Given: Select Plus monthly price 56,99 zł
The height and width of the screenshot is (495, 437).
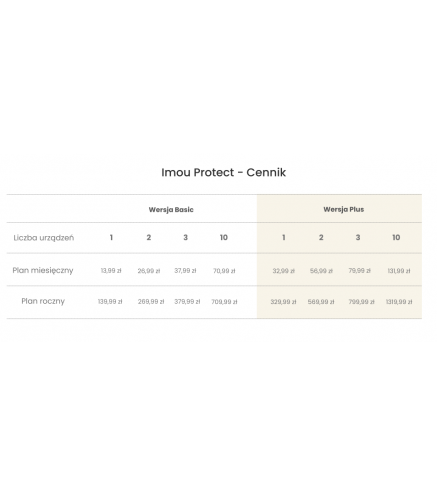Looking at the screenshot, I should 321,271.
